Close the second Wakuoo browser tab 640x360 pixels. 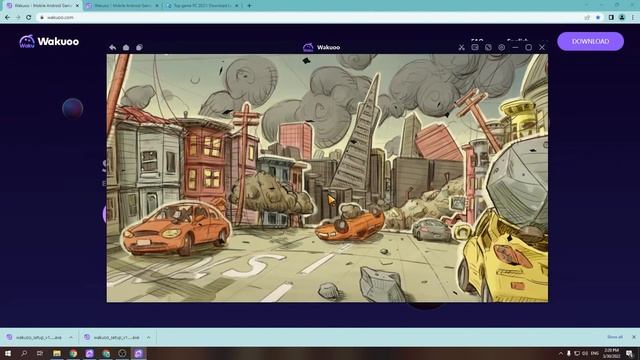(x=157, y=6)
